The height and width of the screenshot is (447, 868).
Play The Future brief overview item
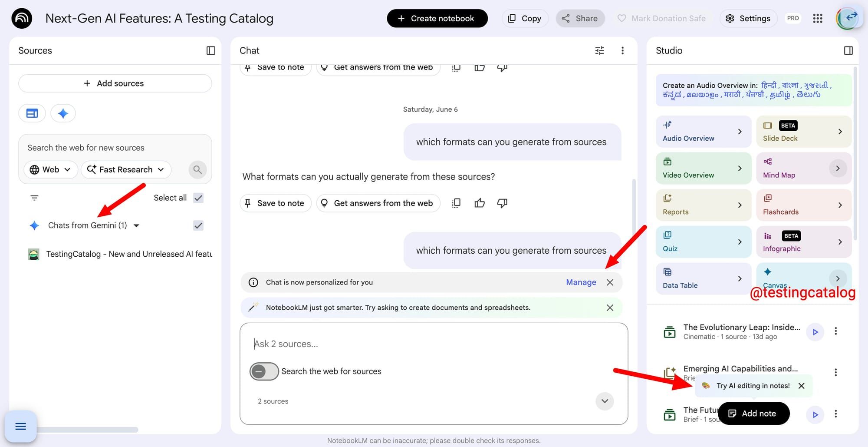coord(815,414)
